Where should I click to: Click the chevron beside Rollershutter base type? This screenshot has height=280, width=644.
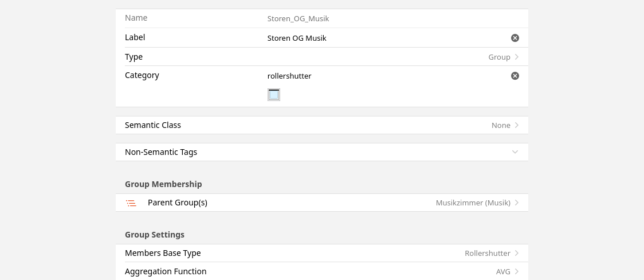click(x=517, y=253)
